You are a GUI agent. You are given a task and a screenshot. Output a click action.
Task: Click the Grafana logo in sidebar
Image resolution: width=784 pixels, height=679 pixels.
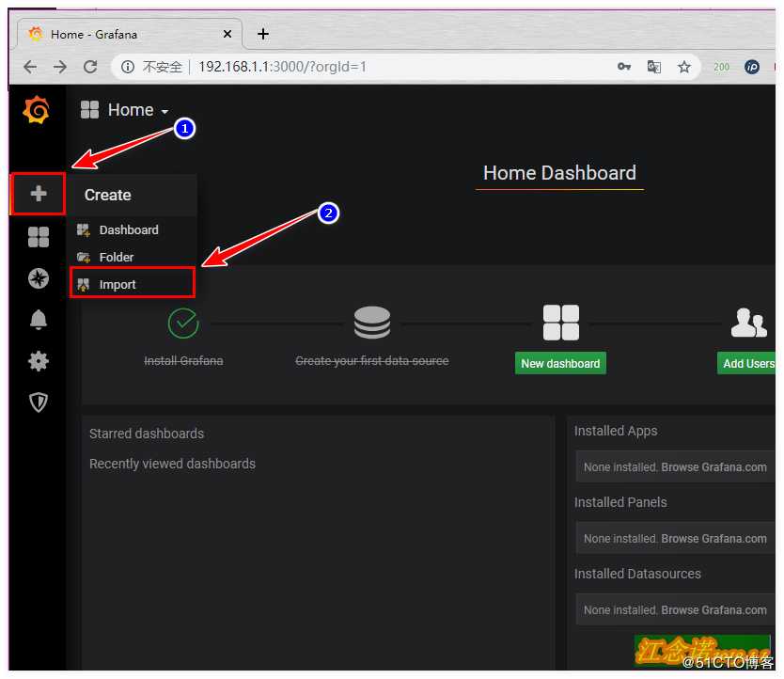pos(36,110)
